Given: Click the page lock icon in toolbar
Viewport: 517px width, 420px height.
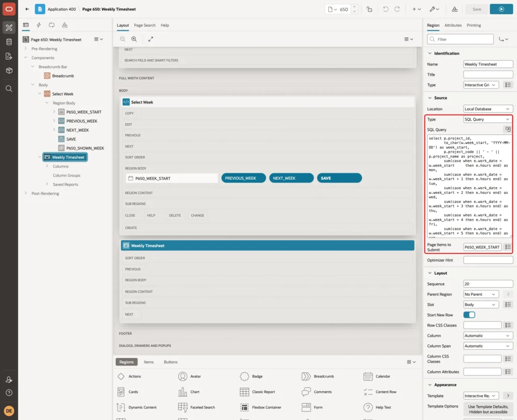Looking at the screenshot, I should click(369, 9).
